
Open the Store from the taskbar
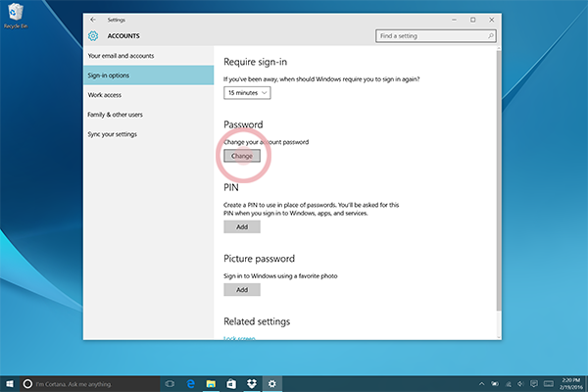click(x=231, y=384)
